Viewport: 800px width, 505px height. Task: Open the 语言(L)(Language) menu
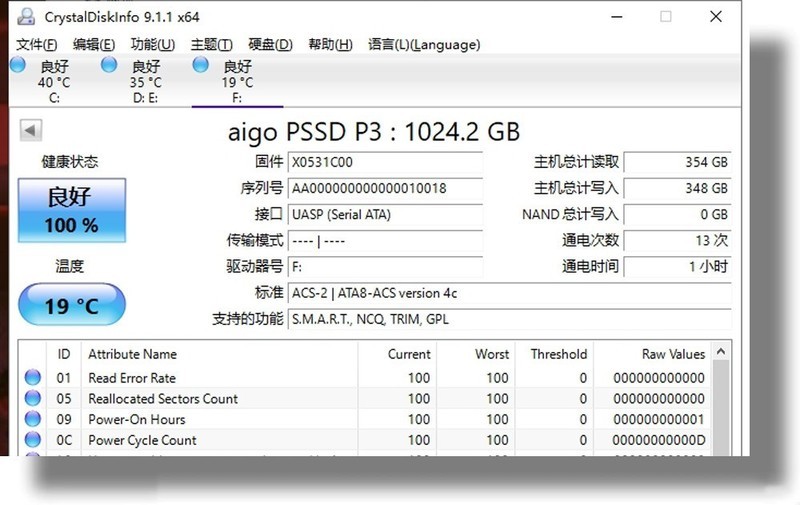point(424,44)
